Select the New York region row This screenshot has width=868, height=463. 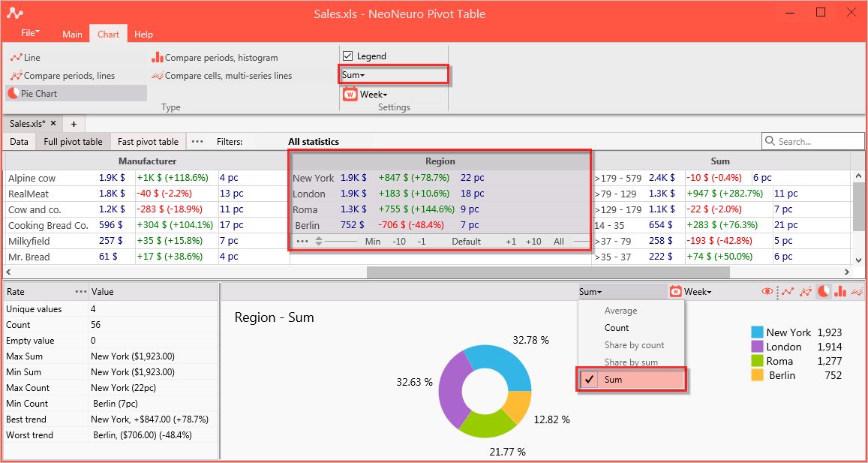440,178
